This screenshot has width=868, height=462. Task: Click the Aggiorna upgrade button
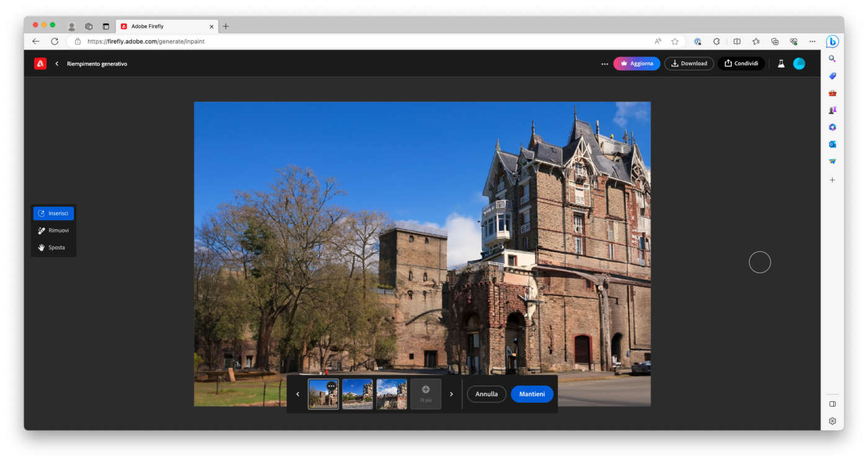tap(637, 63)
